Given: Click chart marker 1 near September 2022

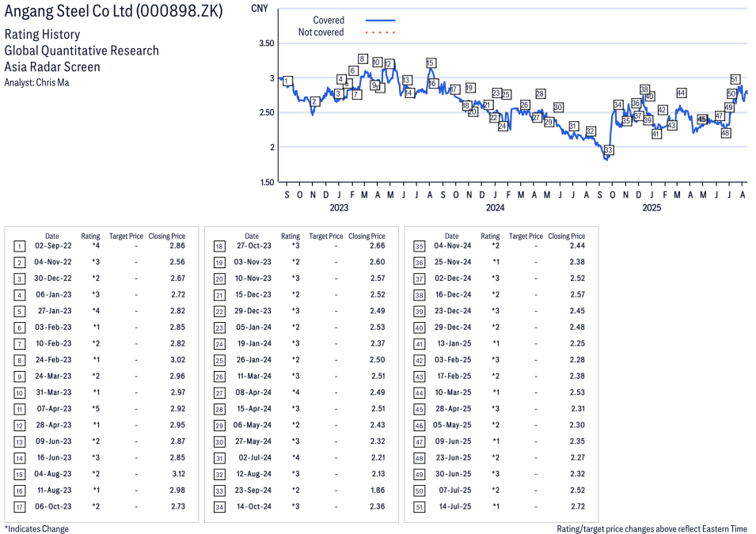Looking at the screenshot, I should (287, 81).
